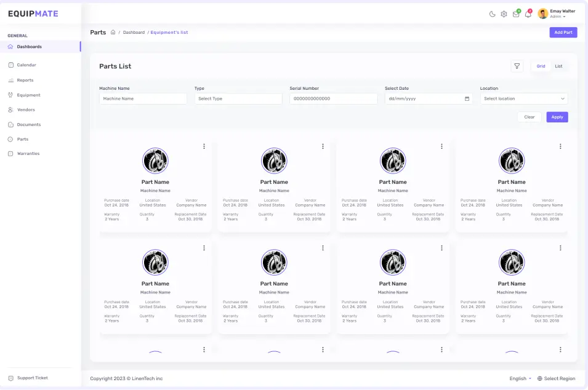588x390 pixels.
Task: Click the filter funnel icon
Action: tap(517, 66)
